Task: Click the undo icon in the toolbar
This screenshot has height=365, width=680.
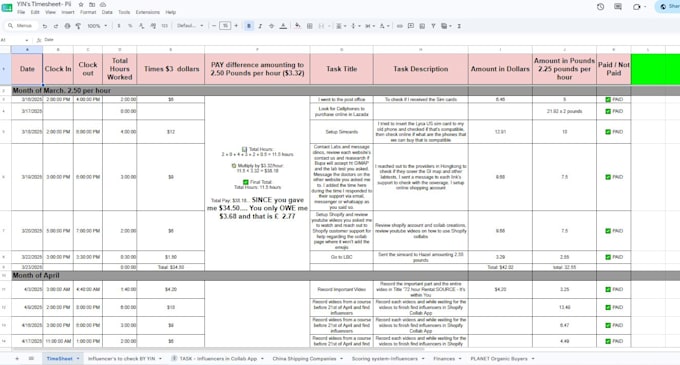Action: click(45, 26)
